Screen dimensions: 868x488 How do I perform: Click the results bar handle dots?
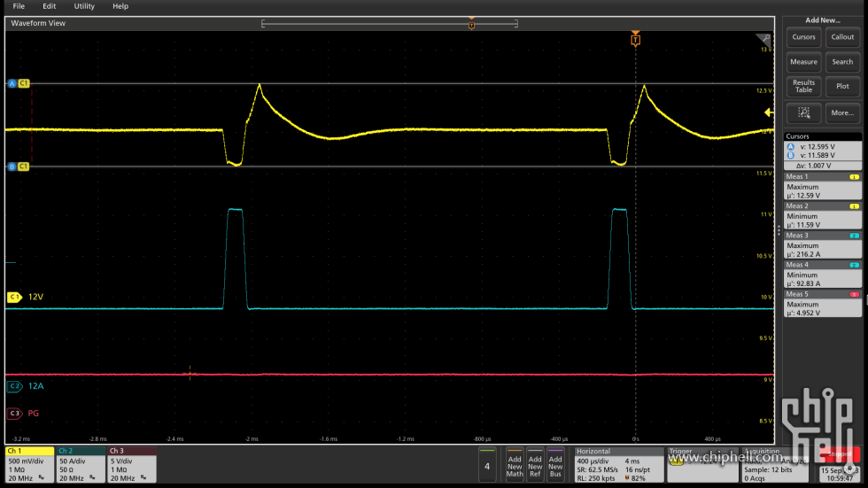click(x=779, y=230)
